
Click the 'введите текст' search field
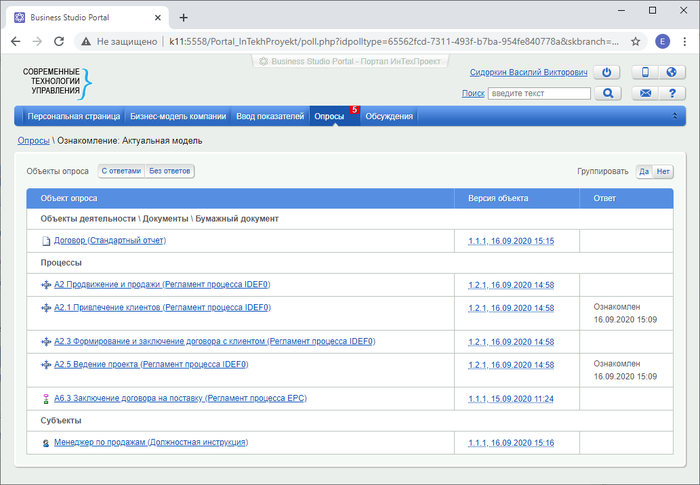(538, 93)
